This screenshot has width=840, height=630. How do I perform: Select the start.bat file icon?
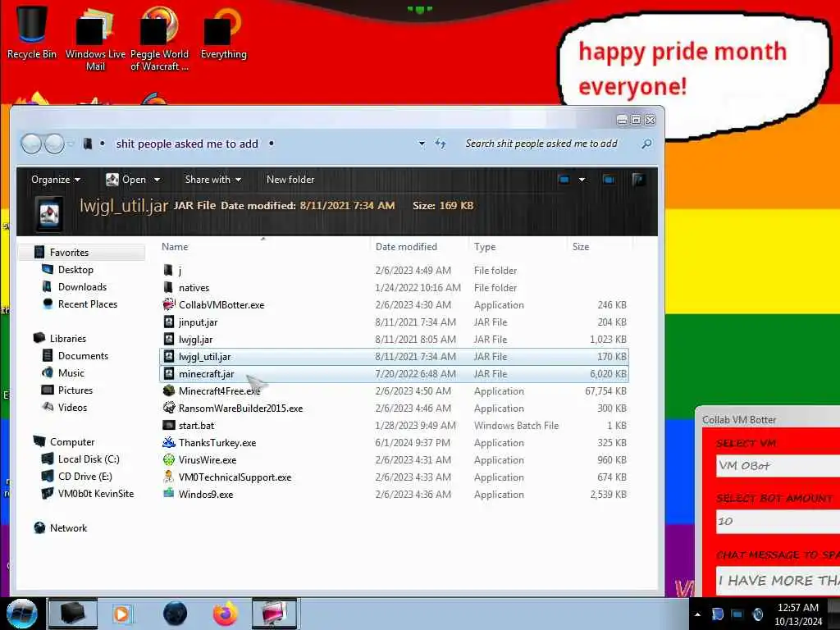169,426
